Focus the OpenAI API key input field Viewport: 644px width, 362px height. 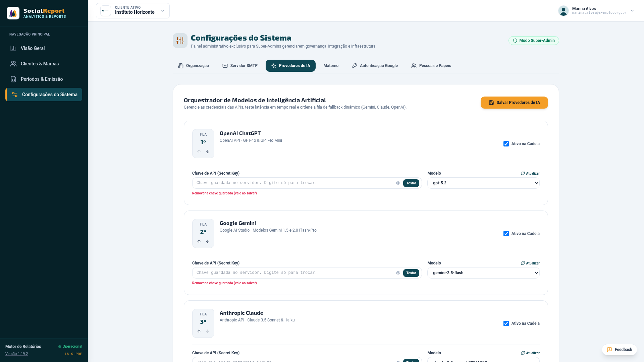[293, 183]
